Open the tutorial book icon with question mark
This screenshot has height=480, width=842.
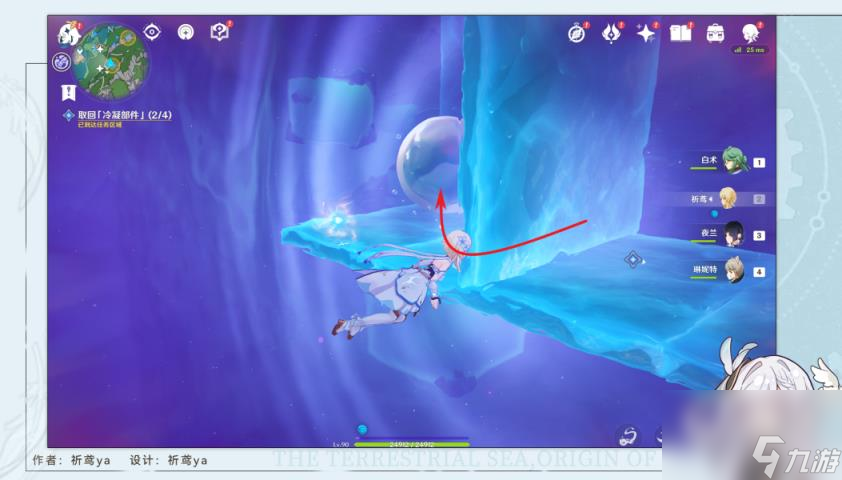(220, 32)
